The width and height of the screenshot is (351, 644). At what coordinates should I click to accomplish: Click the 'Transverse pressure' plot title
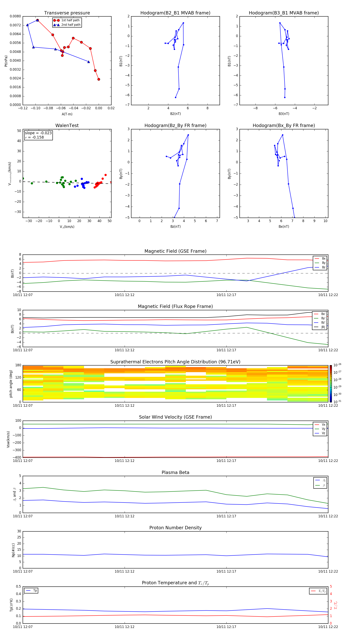[x=67, y=13]
